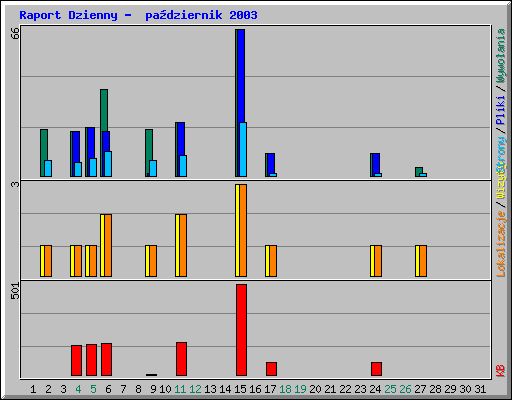The width and height of the screenshot is (512, 400).
Task: Select the red KB bar for day 5
Action: coord(91,360)
